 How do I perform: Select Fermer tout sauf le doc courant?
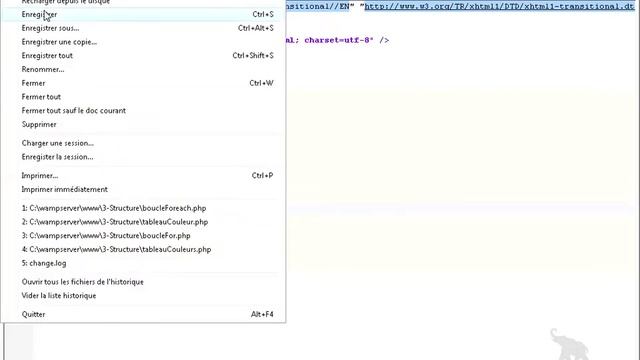point(143,111)
